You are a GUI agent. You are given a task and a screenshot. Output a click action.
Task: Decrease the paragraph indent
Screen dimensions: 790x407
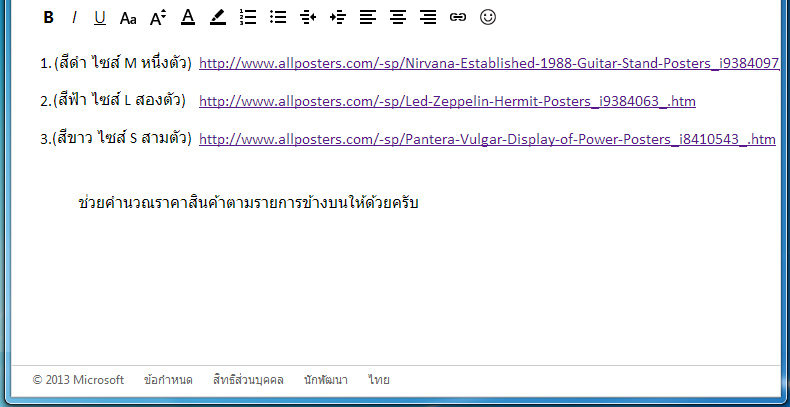308,17
